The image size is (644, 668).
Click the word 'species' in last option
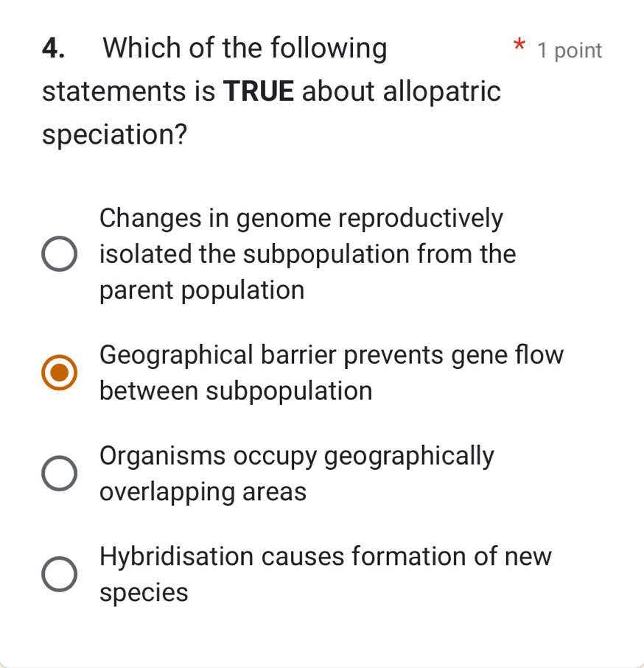pos(144,592)
